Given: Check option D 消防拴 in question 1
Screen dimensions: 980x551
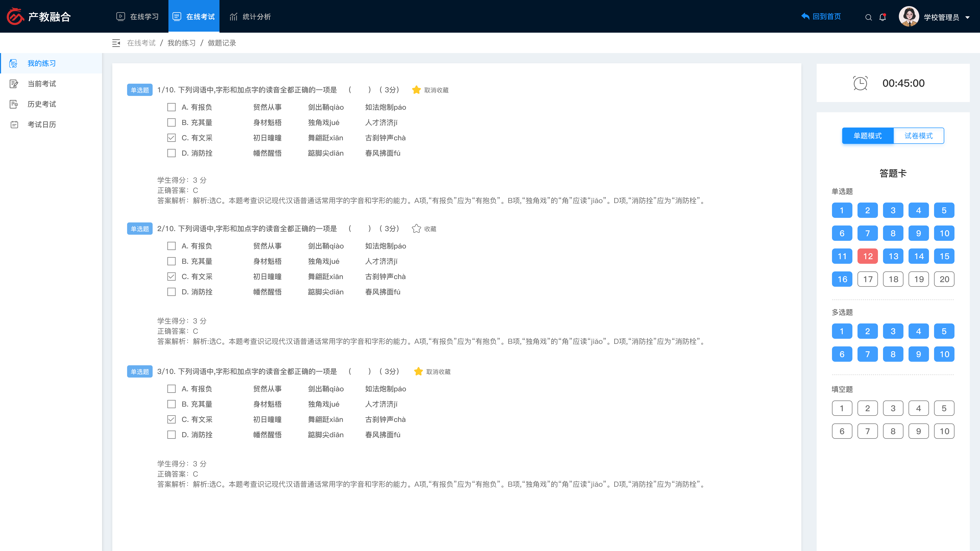Looking at the screenshot, I should (x=172, y=153).
